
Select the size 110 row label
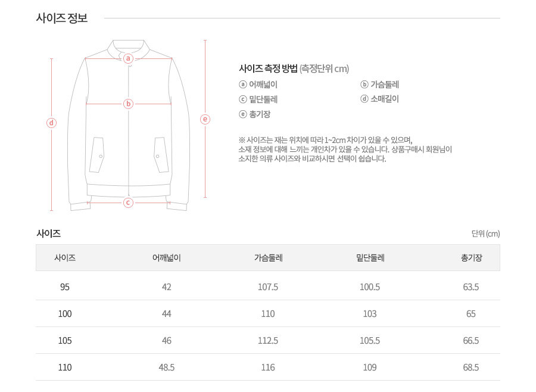[x=65, y=368]
